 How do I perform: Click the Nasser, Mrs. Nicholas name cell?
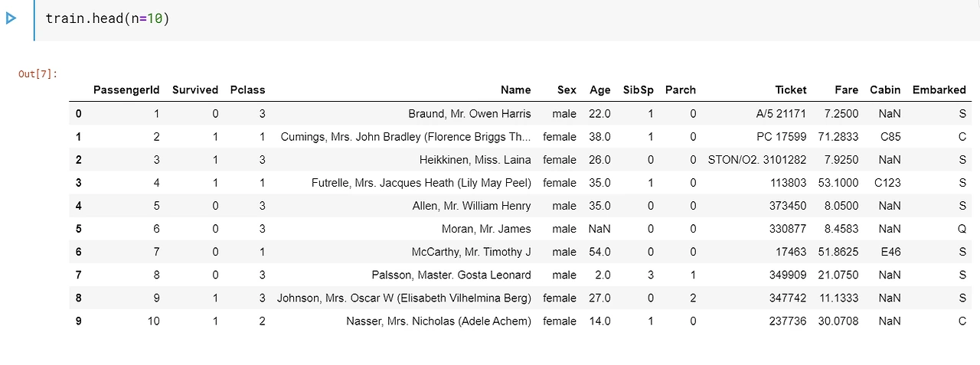[438, 321]
